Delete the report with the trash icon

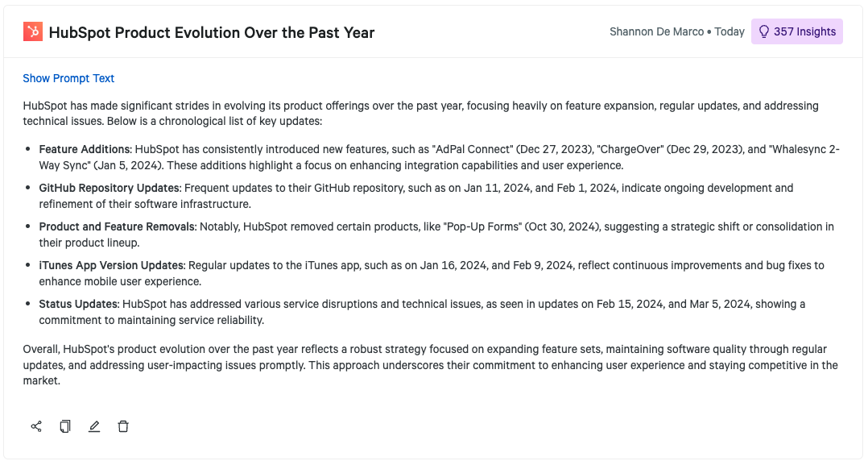click(123, 426)
